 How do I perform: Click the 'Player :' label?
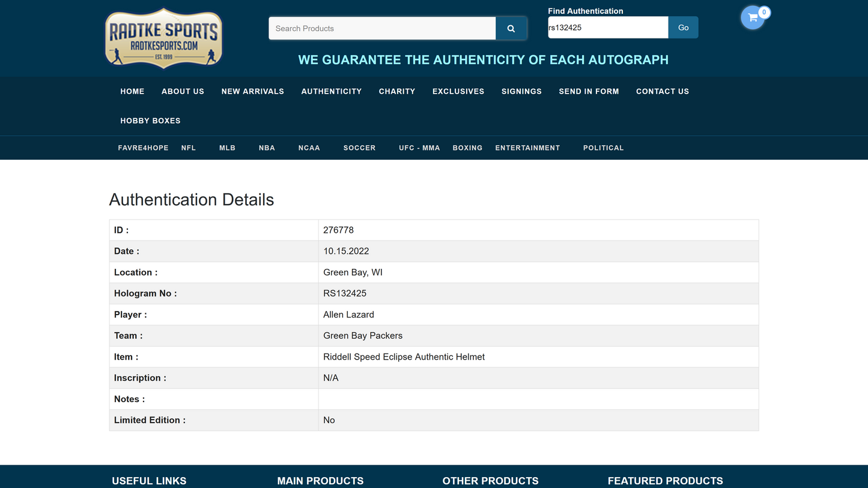[x=130, y=315]
